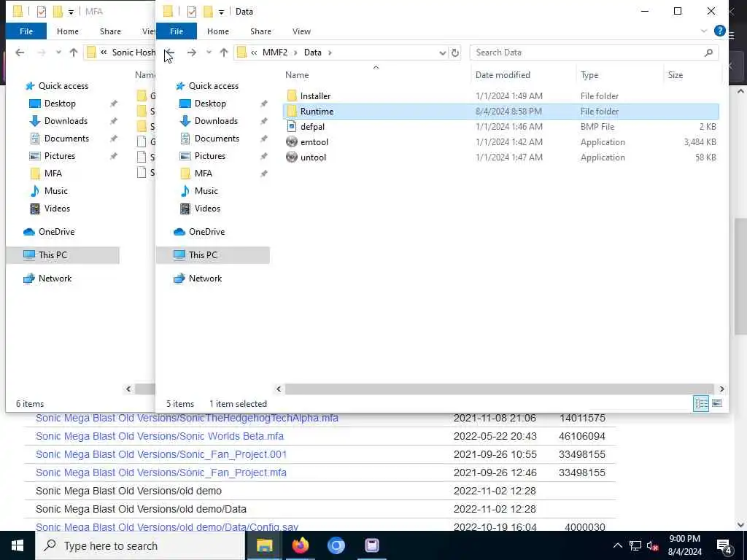Select the untool application icon
Image resolution: width=747 pixels, height=560 pixels.
pos(292,157)
